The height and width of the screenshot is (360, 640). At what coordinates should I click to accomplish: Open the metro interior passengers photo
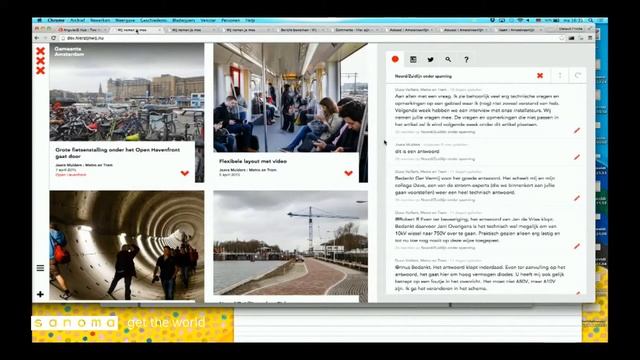click(290, 98)
